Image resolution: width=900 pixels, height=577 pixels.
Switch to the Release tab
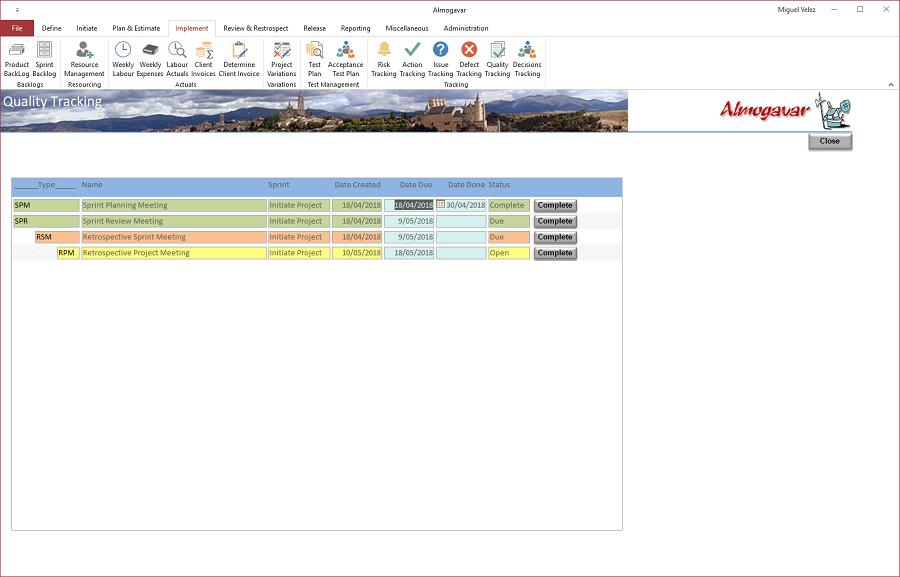click(x=315, y=28)
